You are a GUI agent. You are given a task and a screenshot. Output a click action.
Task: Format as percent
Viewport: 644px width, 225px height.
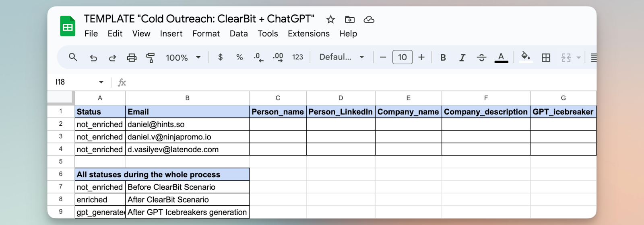pyautogui.click(x=239, y=57)
